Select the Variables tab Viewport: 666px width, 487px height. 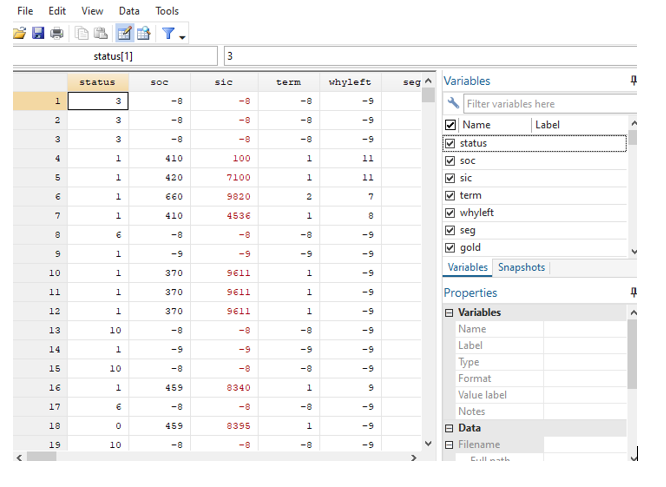pos(467,267)
